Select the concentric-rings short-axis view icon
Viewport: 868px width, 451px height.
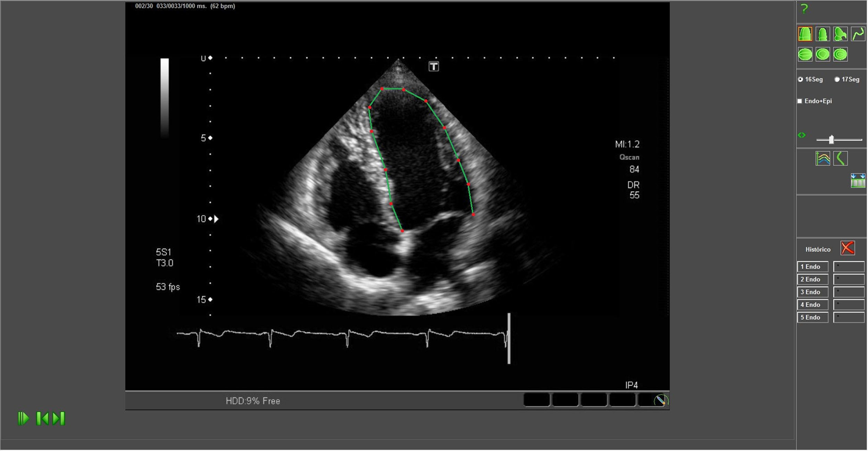[840, 54]
